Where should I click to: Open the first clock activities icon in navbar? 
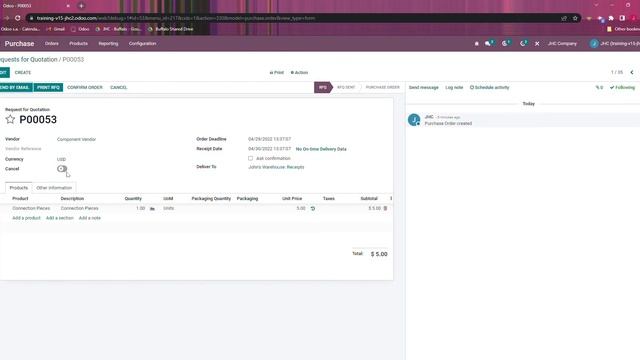[x=505, y=43]
